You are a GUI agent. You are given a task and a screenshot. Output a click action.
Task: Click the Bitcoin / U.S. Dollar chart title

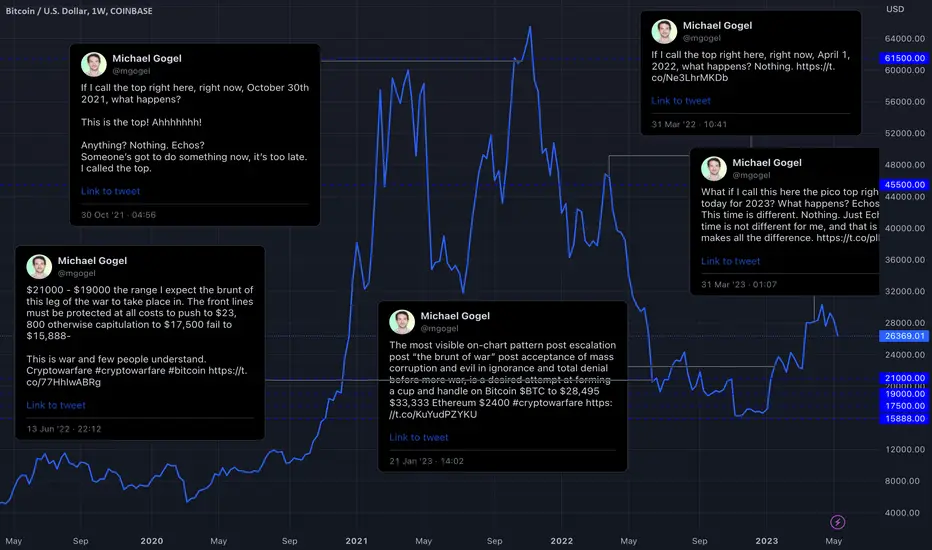click(x=79, y=11)
